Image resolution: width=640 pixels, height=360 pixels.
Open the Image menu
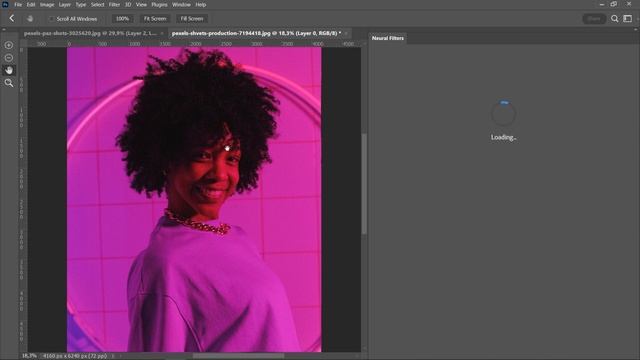[47, 4]
